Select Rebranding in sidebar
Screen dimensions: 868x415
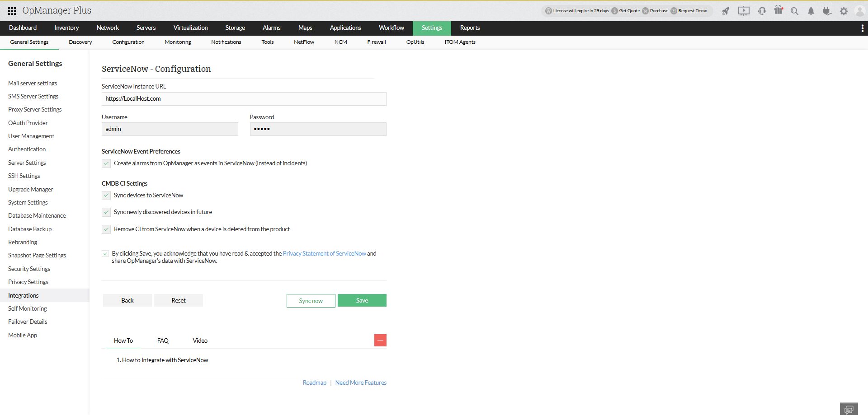tap(23, 242)
